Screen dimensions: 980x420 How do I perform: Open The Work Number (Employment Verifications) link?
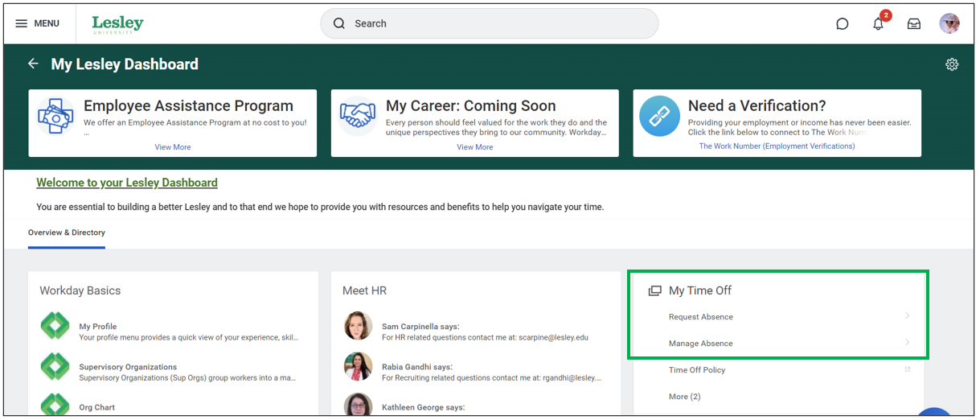(777, 146)
